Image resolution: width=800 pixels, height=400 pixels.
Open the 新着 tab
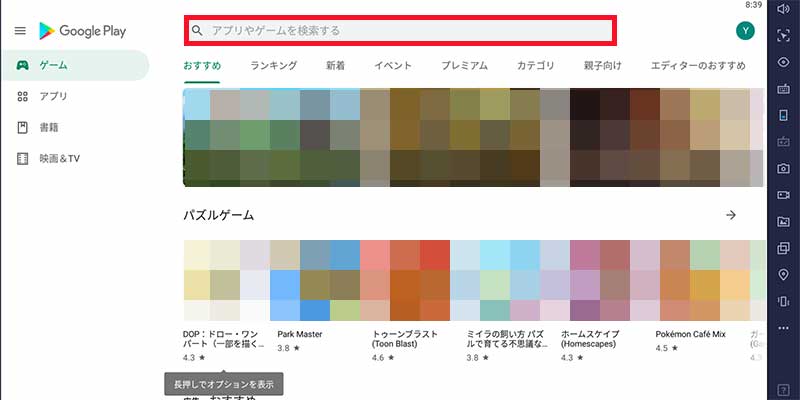pyautogui.click(x=336, y=65)
